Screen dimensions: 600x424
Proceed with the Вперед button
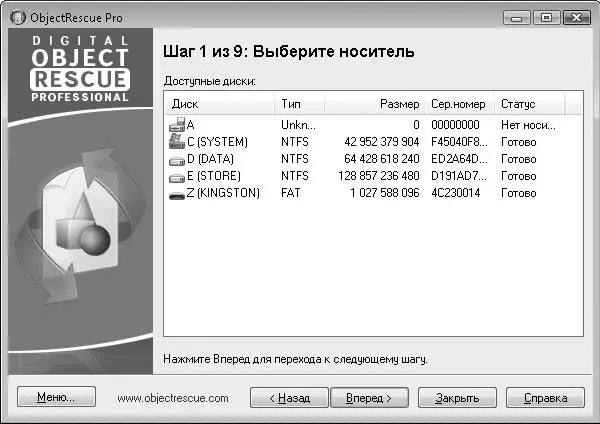click(369, 397)
